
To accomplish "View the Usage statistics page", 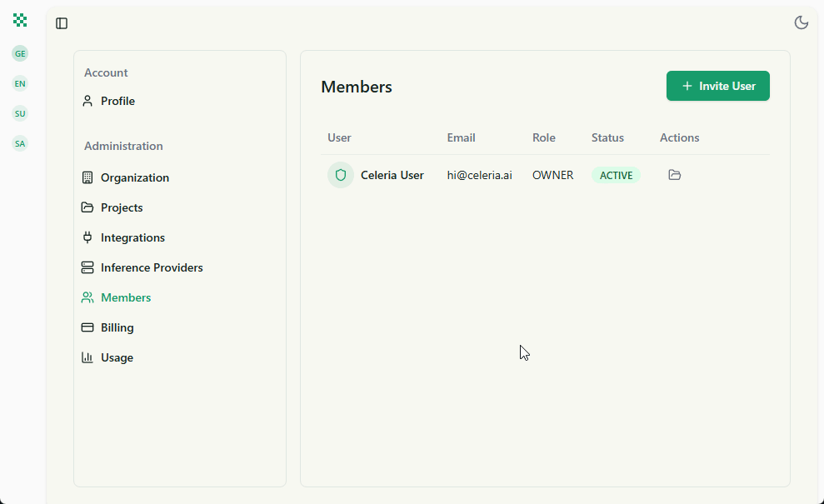I will [x=117, y=357].
